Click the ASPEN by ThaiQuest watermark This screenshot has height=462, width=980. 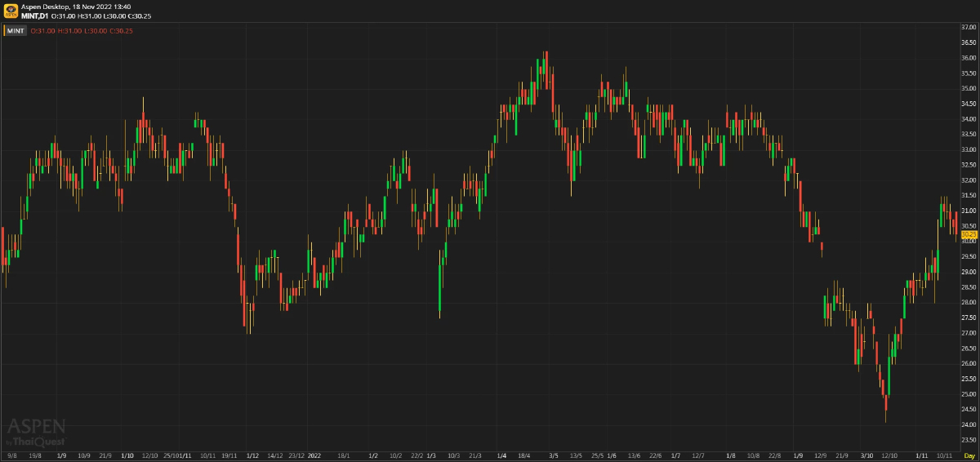(36, 432)
